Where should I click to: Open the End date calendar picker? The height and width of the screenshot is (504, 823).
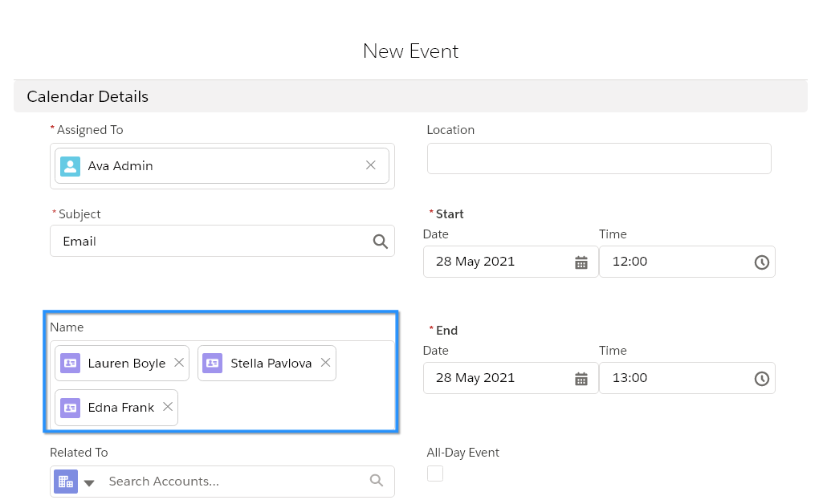[581, 378]
